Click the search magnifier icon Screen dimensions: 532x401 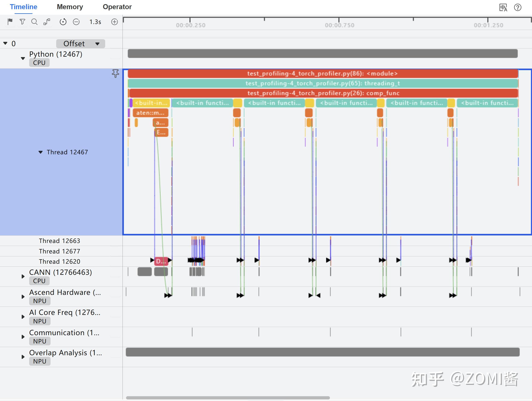pos(34,22)
